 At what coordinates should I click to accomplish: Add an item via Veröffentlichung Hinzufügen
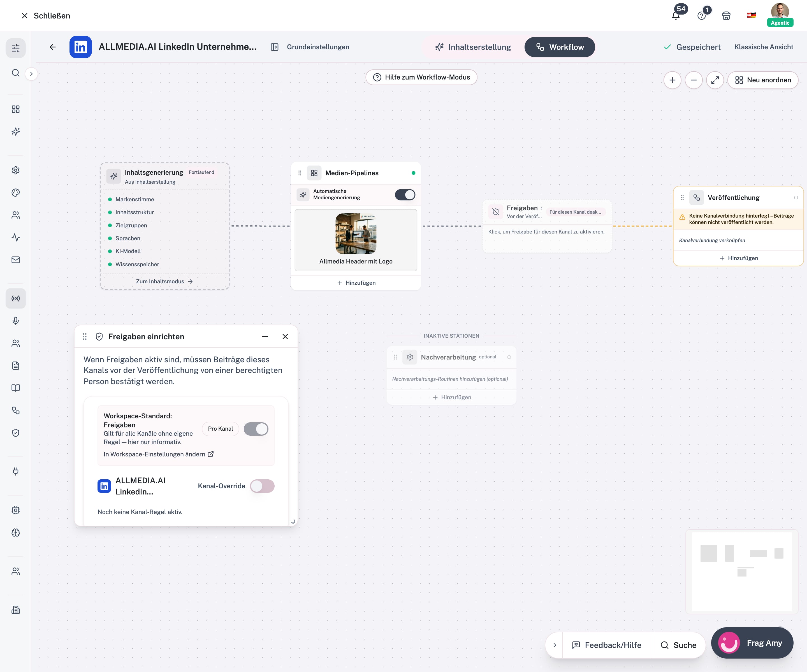pyautogui.click(x=739, y=258)
